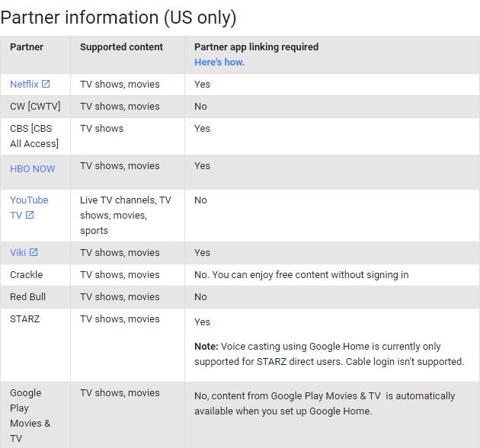This screenshot has height=448, width=480.
Task: Click the Red Bull partner cell
Action: (x=27, y=296)
